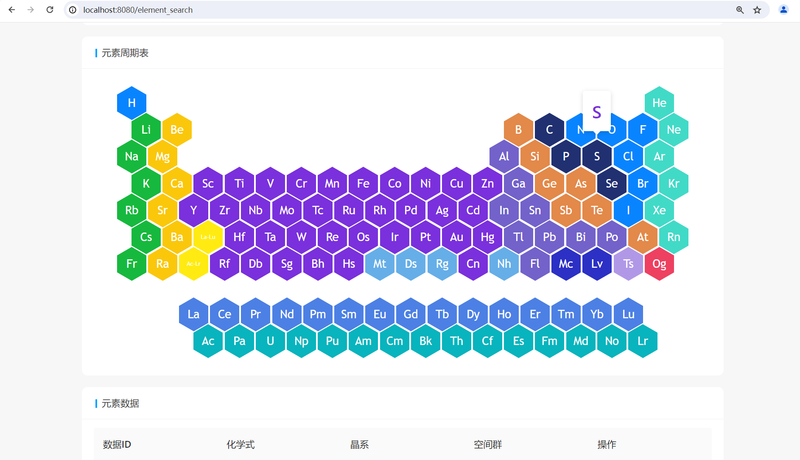Choose the astatine At element

tap(642, 237)
